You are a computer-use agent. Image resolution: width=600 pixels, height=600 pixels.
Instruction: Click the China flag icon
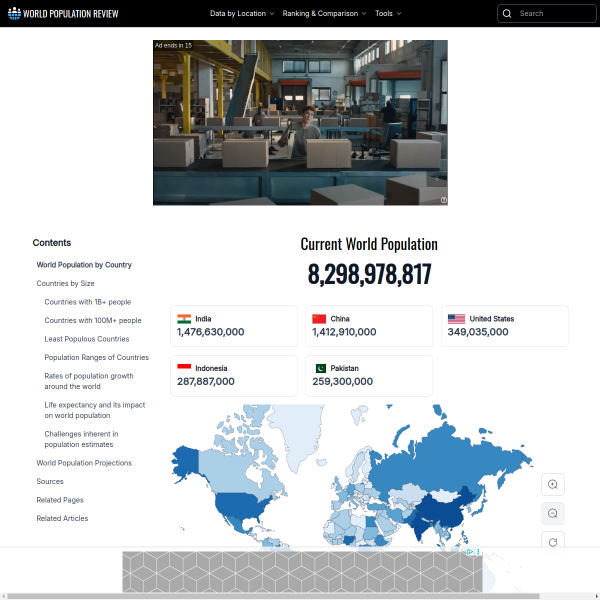tap(319, 319)
